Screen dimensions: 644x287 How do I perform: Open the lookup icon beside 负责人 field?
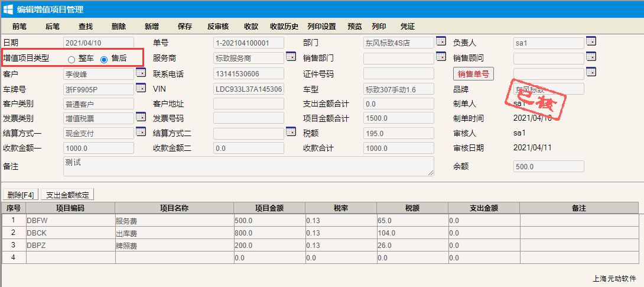point(591,41)
